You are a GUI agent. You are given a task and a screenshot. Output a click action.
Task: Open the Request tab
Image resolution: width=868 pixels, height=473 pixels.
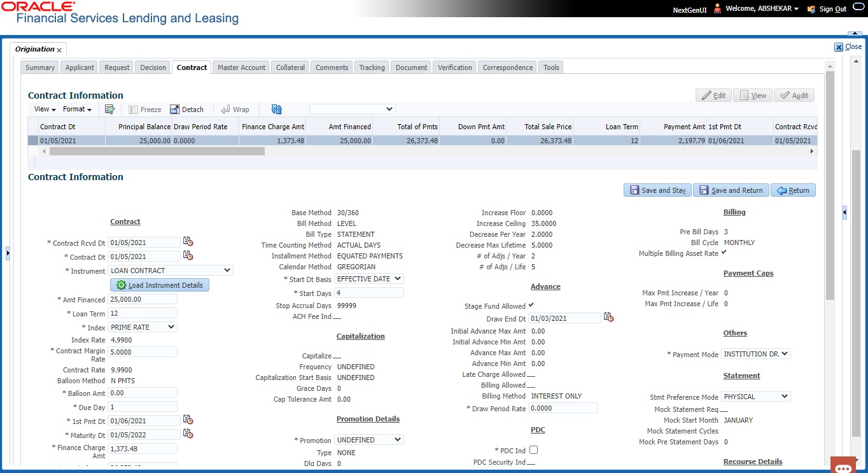pos(117,67)
